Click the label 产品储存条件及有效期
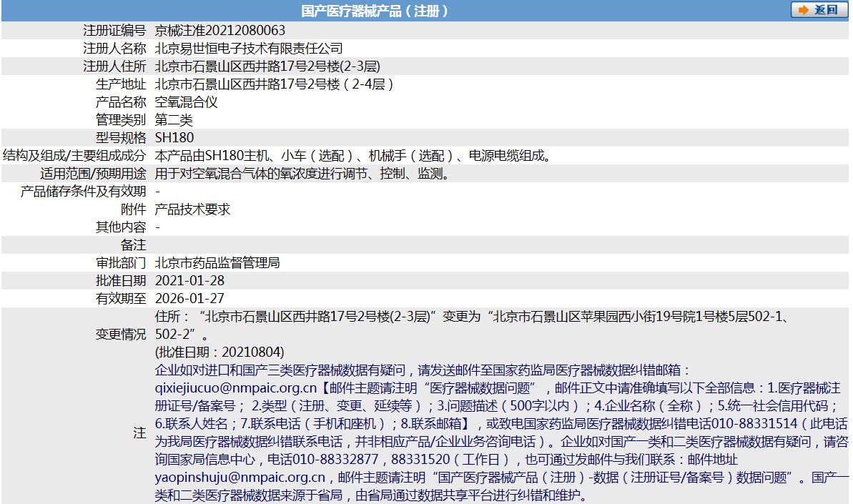 click(x=83, y=192)
